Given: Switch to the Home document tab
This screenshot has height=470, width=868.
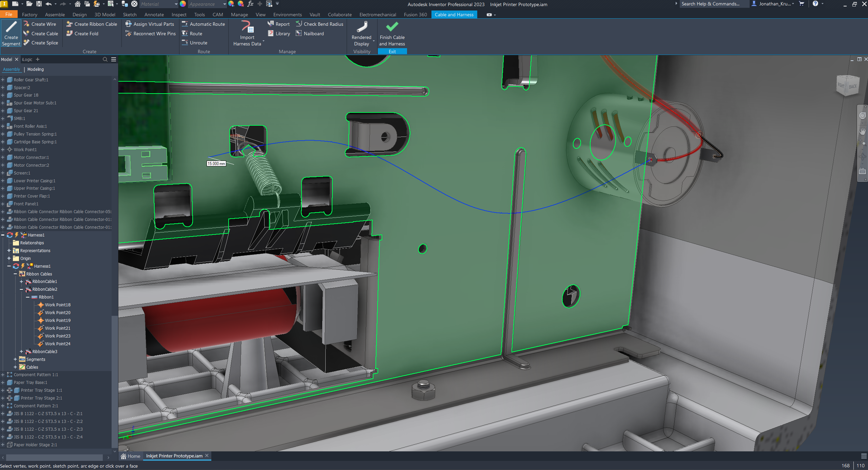Looking at the screenshot, I should 130,456.
